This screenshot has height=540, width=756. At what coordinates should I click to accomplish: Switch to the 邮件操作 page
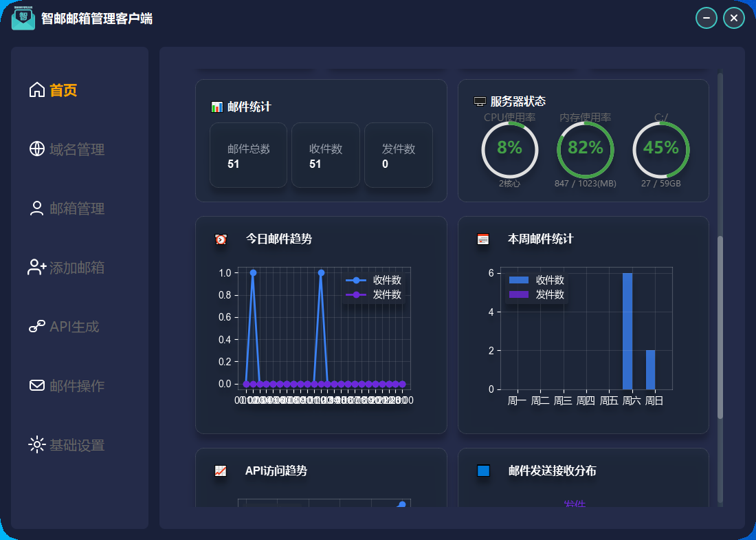(x=77, y=386)
